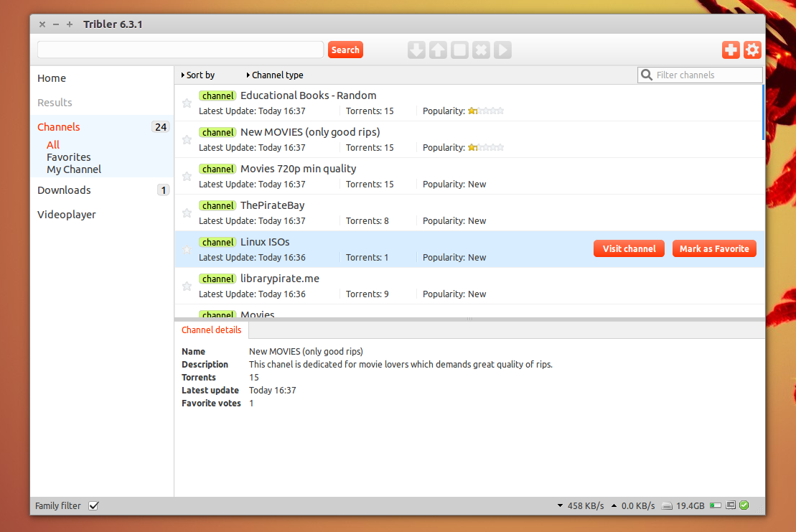Toggle the Family filter checkbox
Viewport: 796px width, 532px height.
click(93, 505)
